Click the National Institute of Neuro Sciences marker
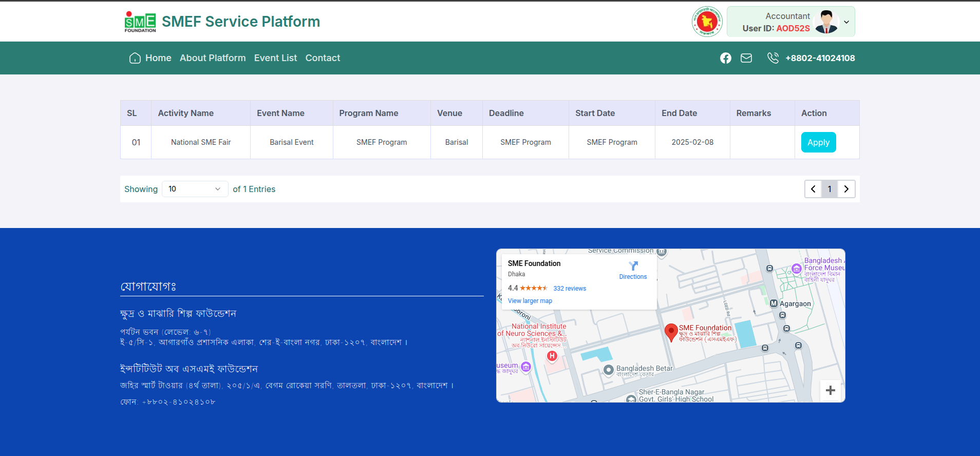 [552, 356]
